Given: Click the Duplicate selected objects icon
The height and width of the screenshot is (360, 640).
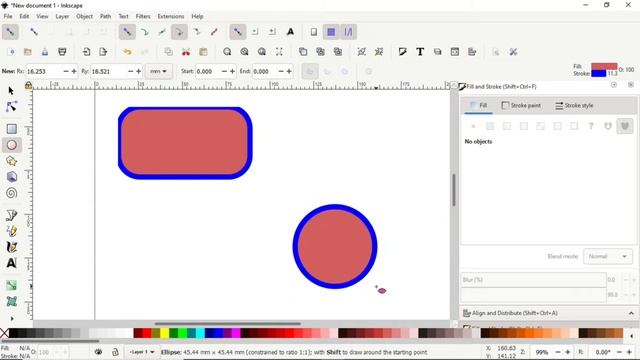Looking at the screenshot, I should coord(303,52).
